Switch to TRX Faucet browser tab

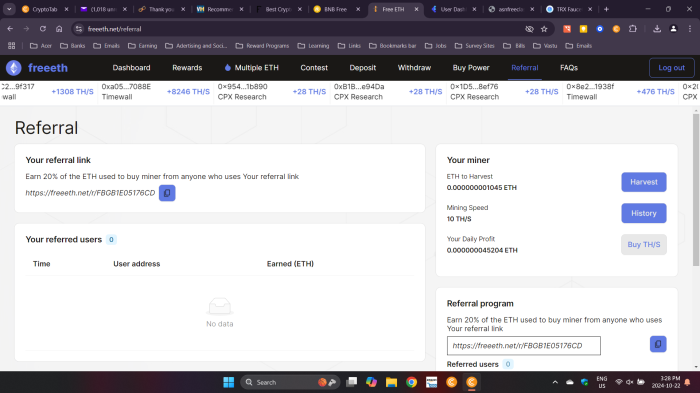pyautogui.click(x=568, y=9)
